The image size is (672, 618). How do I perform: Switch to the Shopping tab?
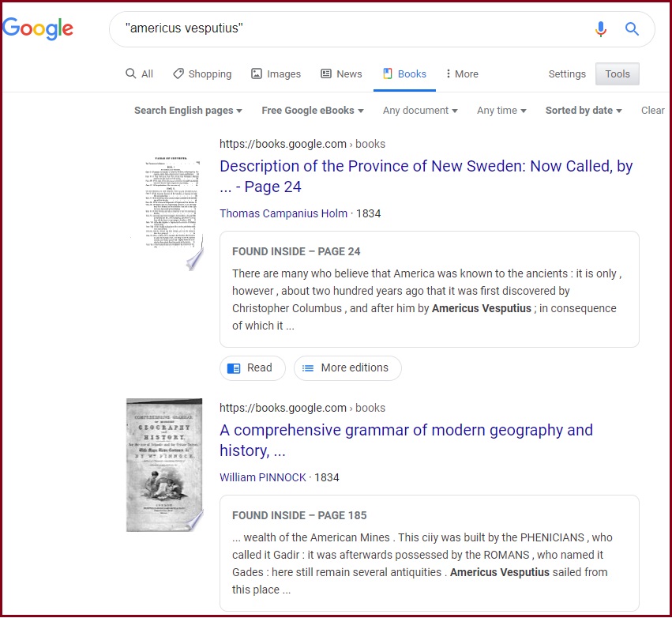[202, 73]
